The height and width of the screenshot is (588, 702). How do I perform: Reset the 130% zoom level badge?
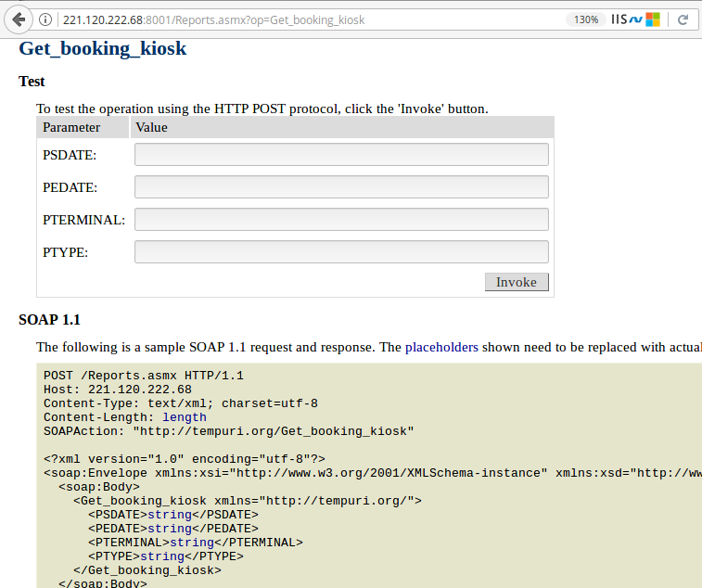pos(584,19)
